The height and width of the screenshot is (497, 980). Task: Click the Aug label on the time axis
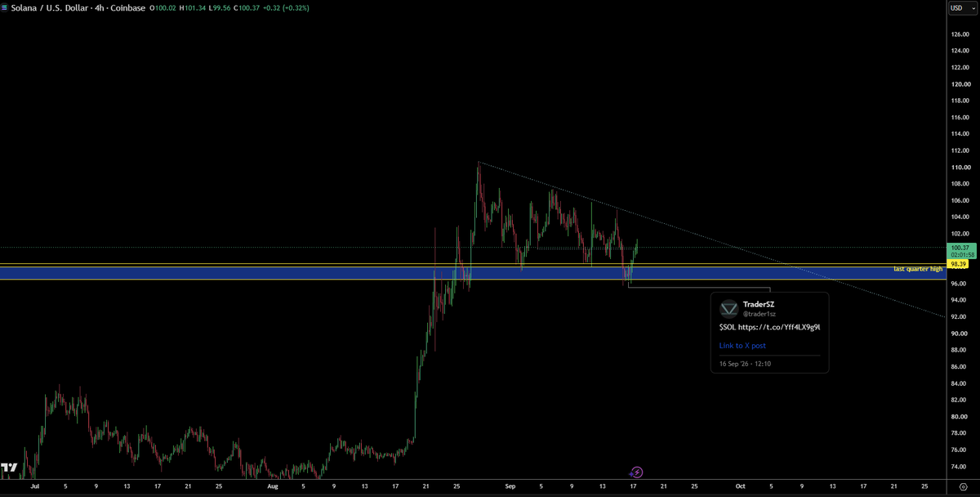[273, 486]
